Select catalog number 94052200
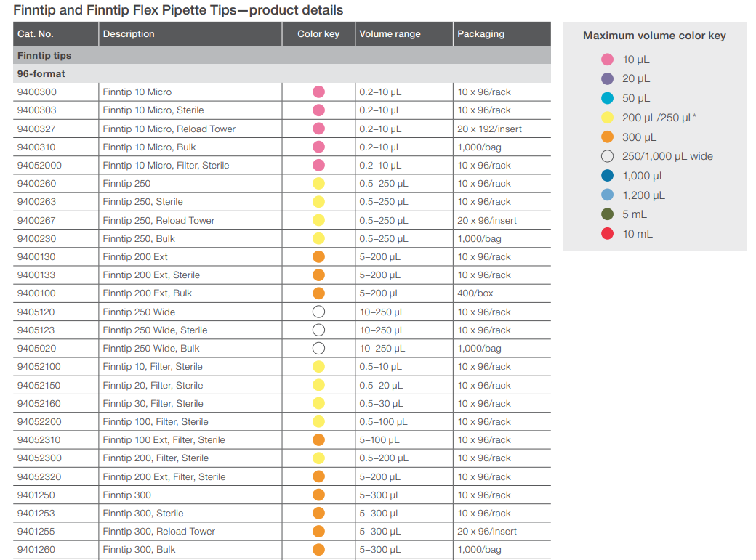 [x=39, y=422]
